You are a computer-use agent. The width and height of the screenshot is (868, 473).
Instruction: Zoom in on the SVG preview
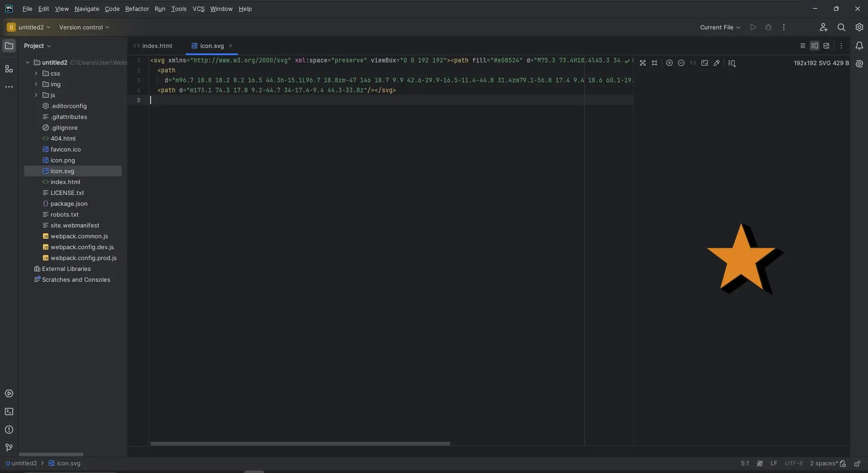click(x=669, y=63)
